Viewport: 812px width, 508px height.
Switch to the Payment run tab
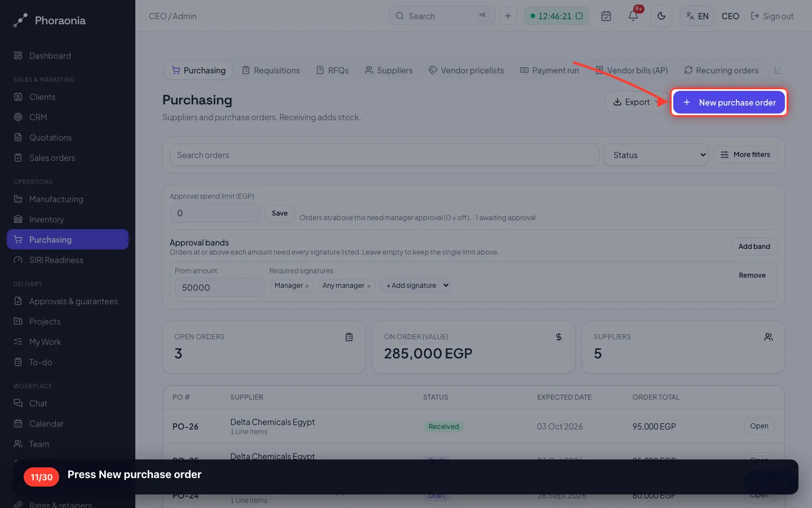[x=549, y=71]
